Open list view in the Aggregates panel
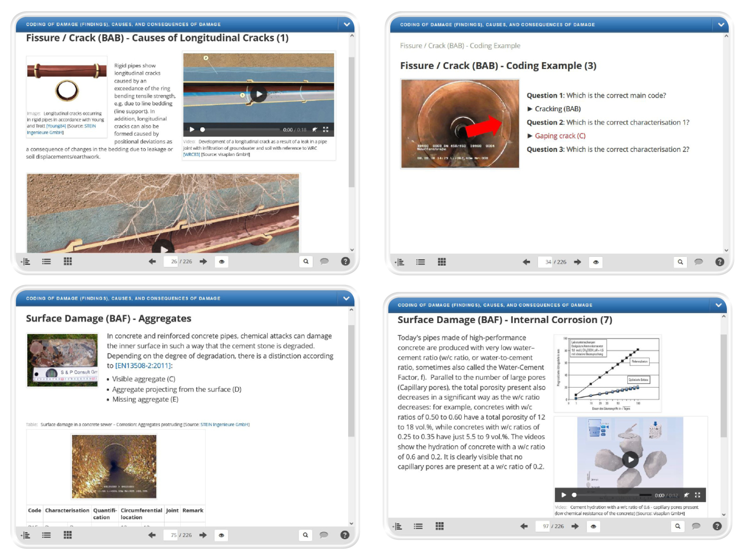 point(47,535)
